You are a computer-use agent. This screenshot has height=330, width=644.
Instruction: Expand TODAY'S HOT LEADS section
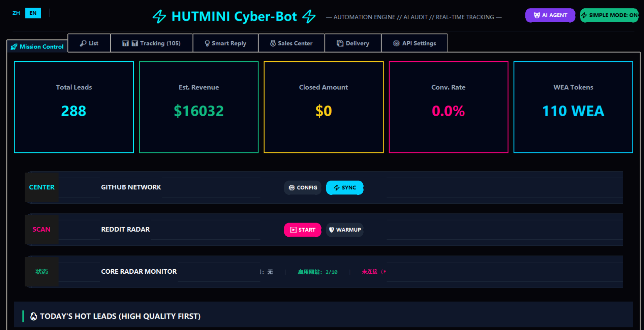tap(120, 316)
